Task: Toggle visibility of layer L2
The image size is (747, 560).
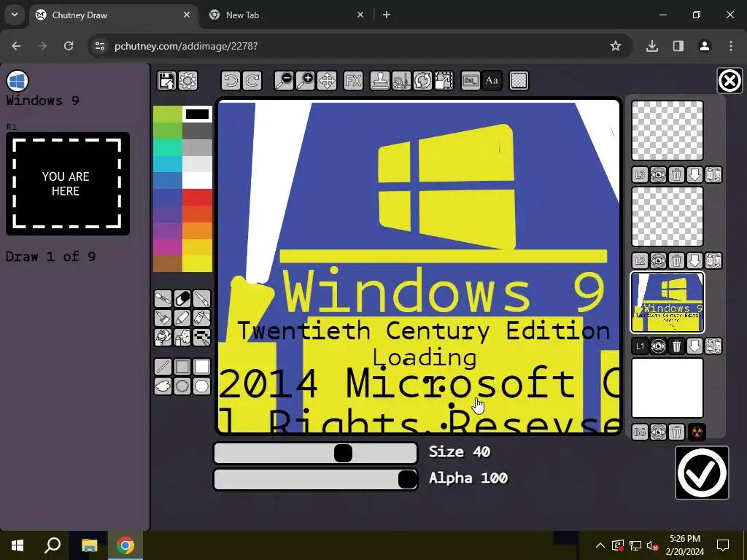Action: [x=659, y=261]
